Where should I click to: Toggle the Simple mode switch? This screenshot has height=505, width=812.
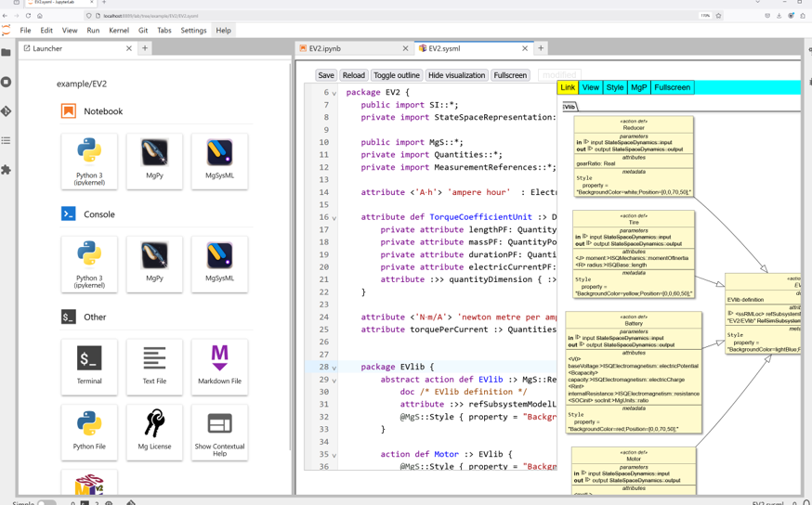46,502
